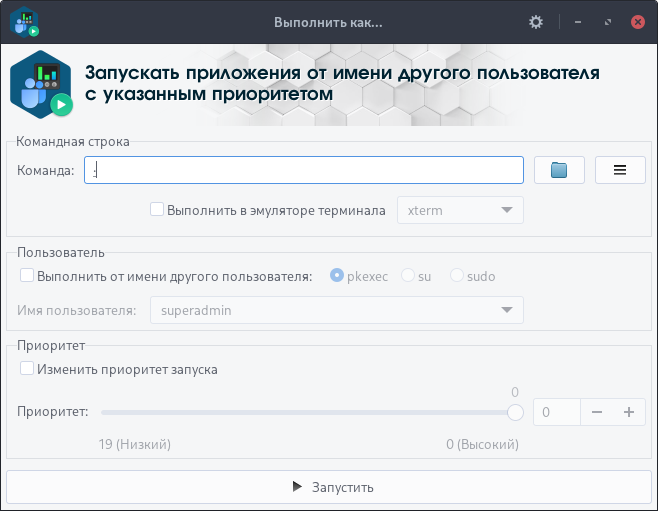Click the priority number spin field
This screenshot has width=658, height=511.
pyautogui.click(x=557, y=412)
